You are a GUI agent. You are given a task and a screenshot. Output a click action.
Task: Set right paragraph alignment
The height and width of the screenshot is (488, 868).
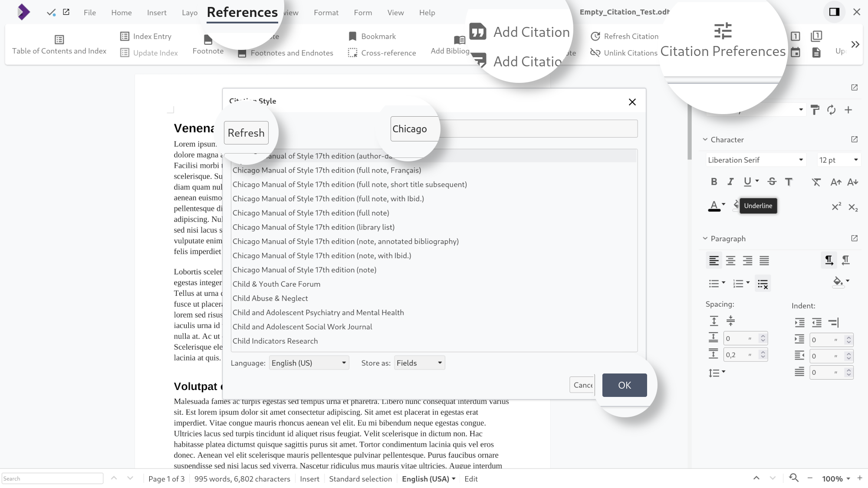click(x=747, y=261)
